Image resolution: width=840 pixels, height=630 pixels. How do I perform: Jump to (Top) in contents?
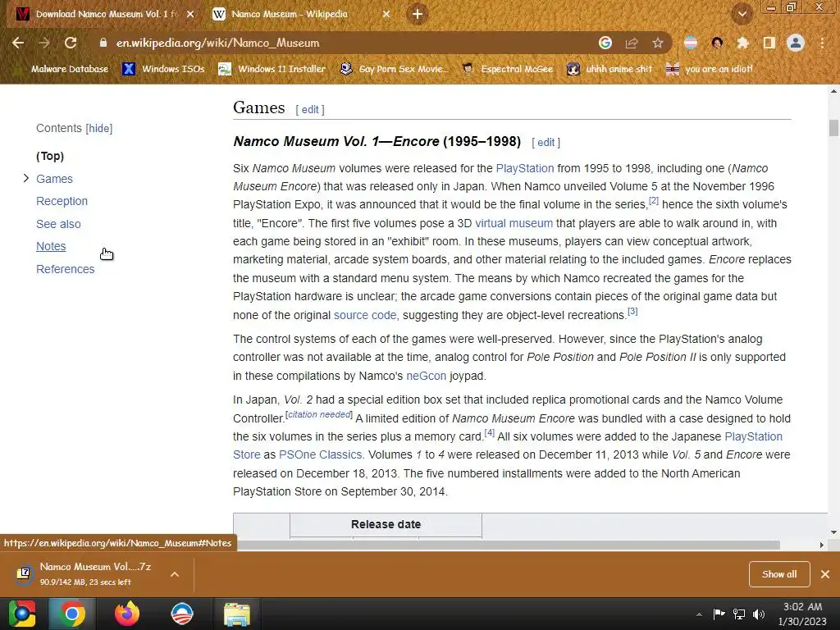coord(50,156)
